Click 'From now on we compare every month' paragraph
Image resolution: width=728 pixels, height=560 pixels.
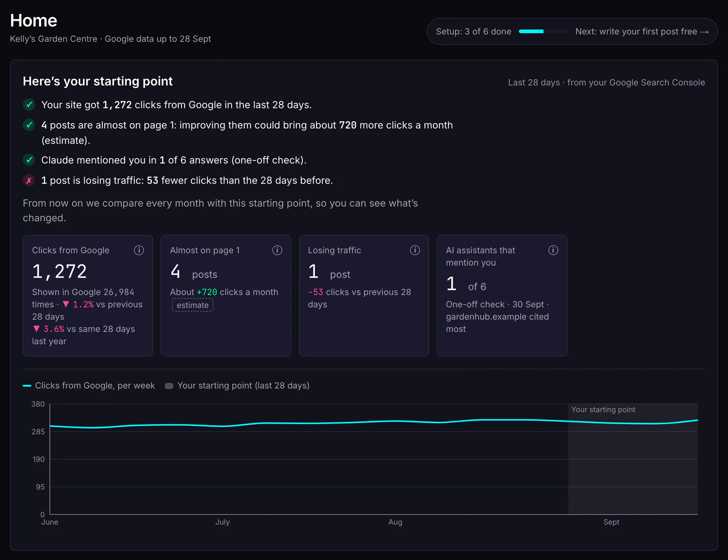[x=220, y=210]
